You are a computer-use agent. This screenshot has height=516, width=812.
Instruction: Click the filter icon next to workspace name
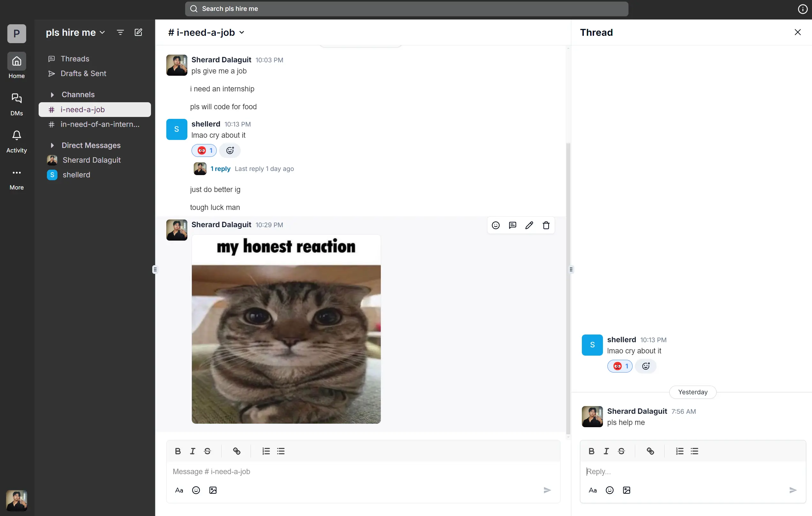coord(120,32)
